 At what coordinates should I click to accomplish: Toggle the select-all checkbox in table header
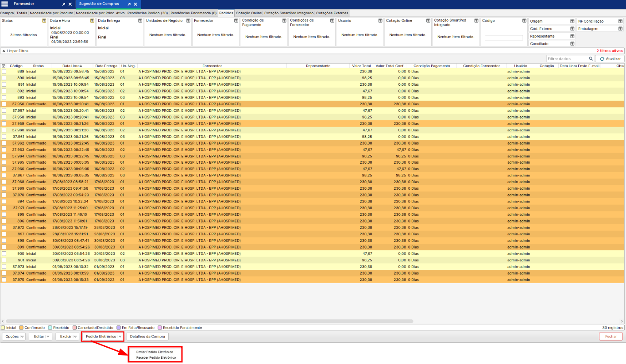pyautogui.click(x=4, y=66)
